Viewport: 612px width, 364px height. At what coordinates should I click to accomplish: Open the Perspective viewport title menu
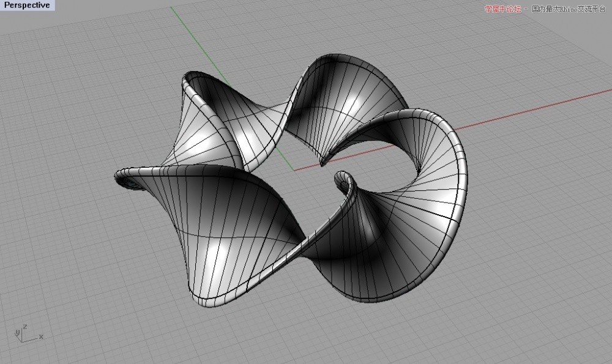(x=27, y=5)
